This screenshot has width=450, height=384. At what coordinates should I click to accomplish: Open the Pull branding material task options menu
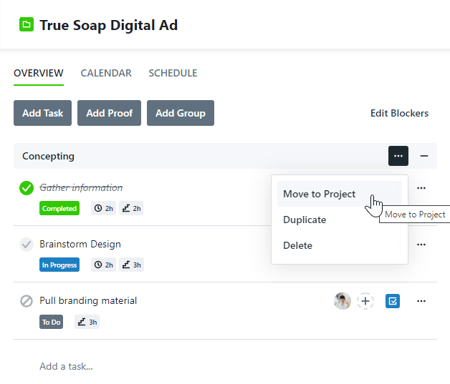point(421,301)
